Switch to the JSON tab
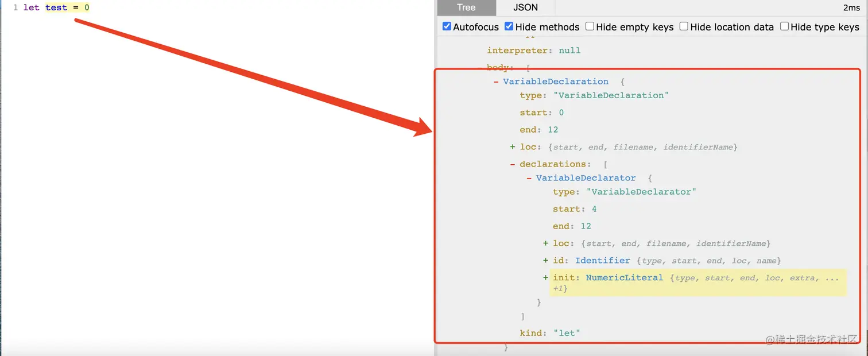The width and height of the screenshot is (868, 356). pyautogui.click(x=525, y=7)
